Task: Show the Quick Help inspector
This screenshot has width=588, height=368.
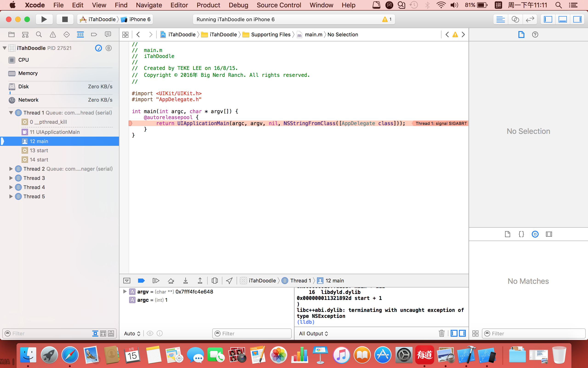Action: coord(535,34)
